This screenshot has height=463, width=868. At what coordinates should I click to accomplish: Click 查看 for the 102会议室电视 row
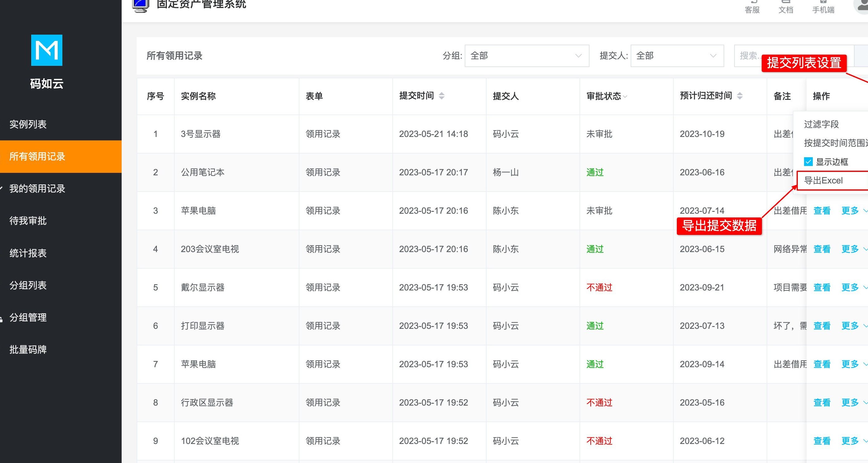pyautogui.click(x=822, y=441)
